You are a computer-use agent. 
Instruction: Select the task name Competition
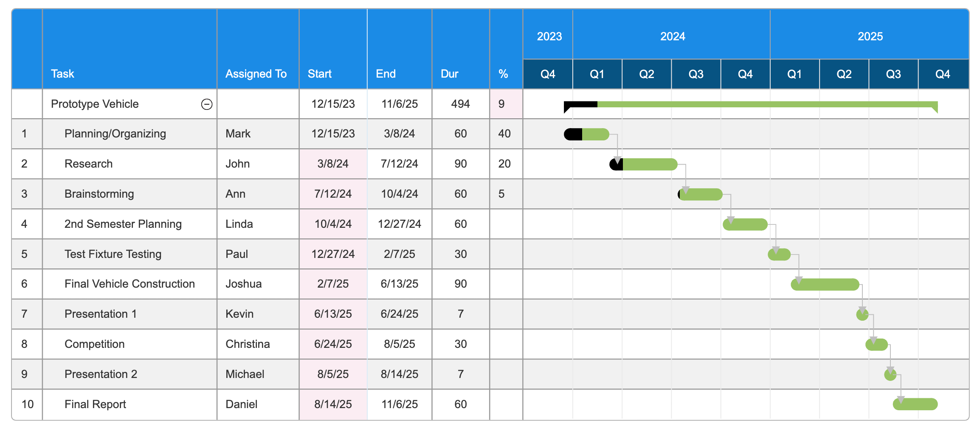pos(94,344)
